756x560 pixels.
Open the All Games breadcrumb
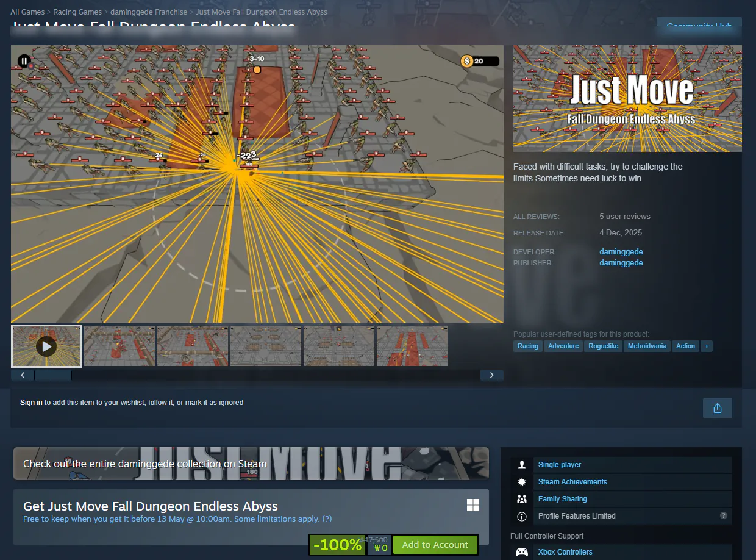click(x=27, y=12)
